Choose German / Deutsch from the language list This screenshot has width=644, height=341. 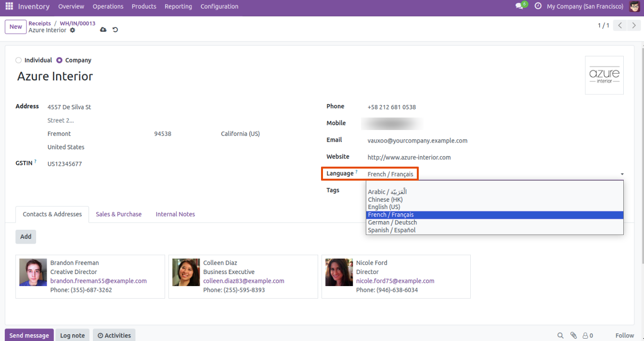(495, 223)
